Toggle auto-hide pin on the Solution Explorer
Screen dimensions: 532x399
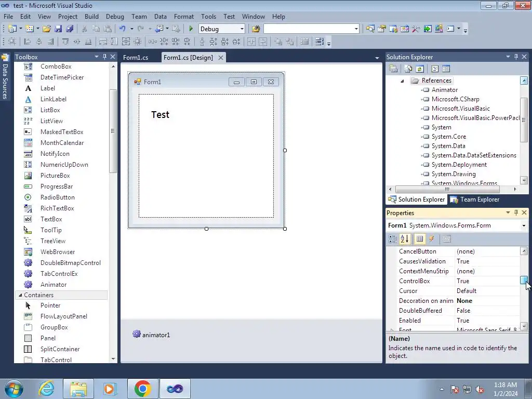516,57
